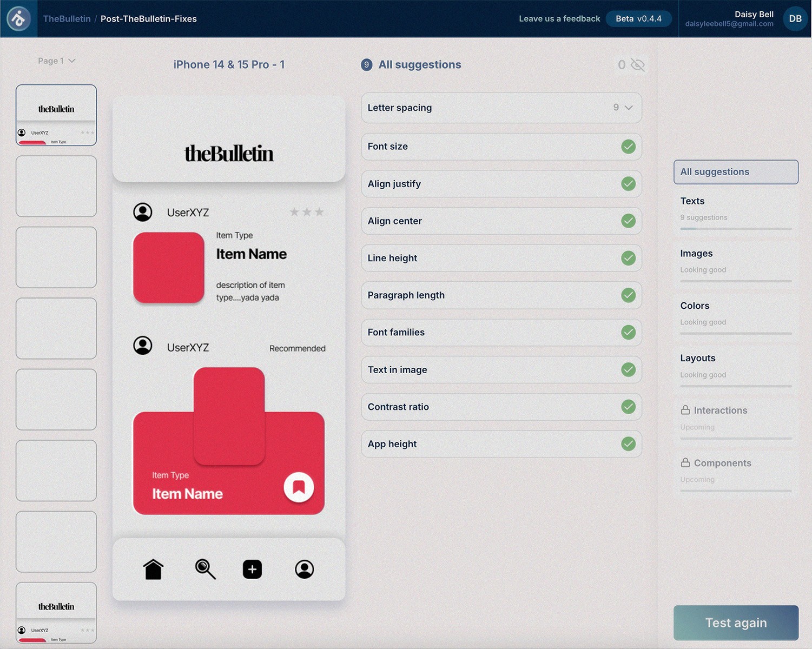Click the App height green checkmark
This screenshot has height=649, width=812.
tap(628, 444)
